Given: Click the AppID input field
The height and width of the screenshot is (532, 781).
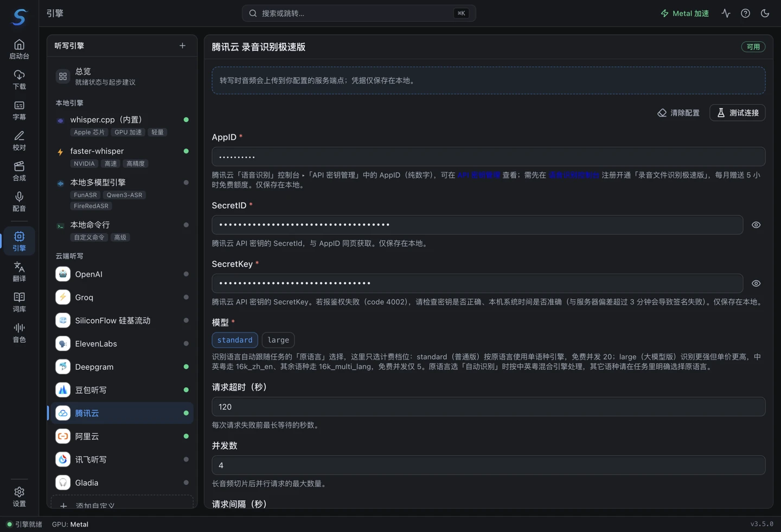Looking at the screenshot, I should (x=488, y=157).
